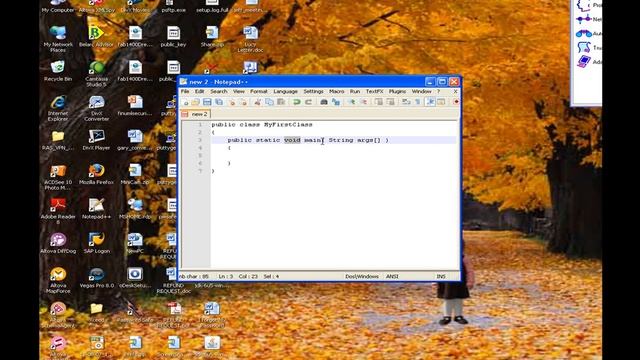
Task: Select the Altova DiffDog desktop icon
Action: (58, 243)
